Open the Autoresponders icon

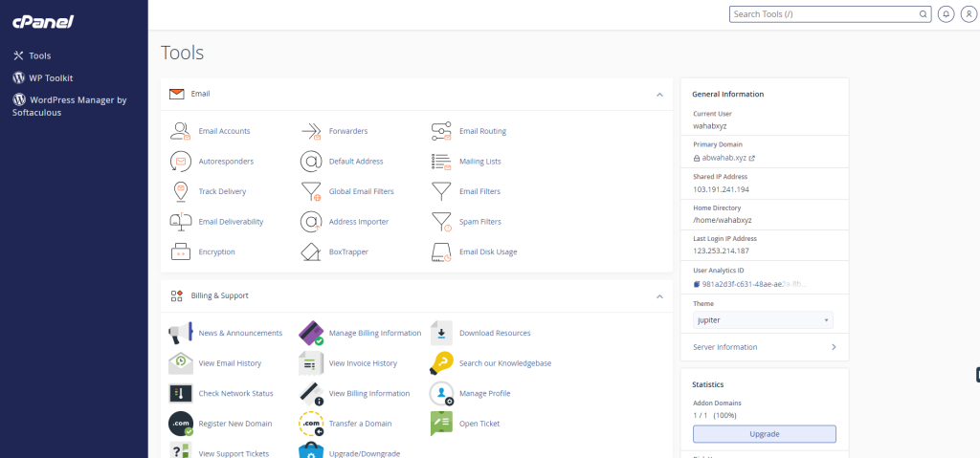(180, 162)
